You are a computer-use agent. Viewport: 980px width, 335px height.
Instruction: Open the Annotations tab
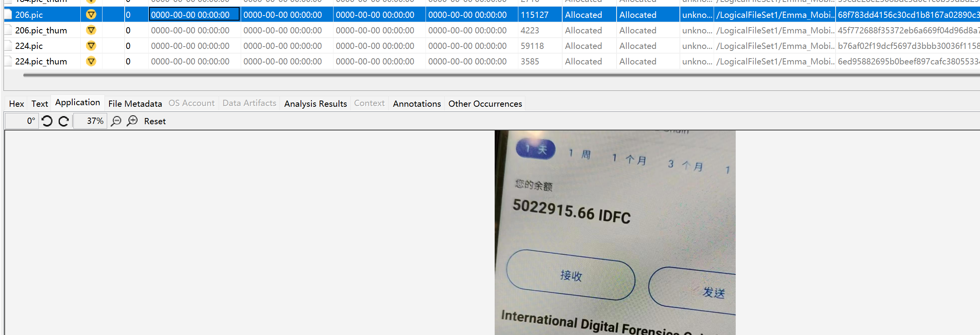pyautogui.click(x=417, y=104)
